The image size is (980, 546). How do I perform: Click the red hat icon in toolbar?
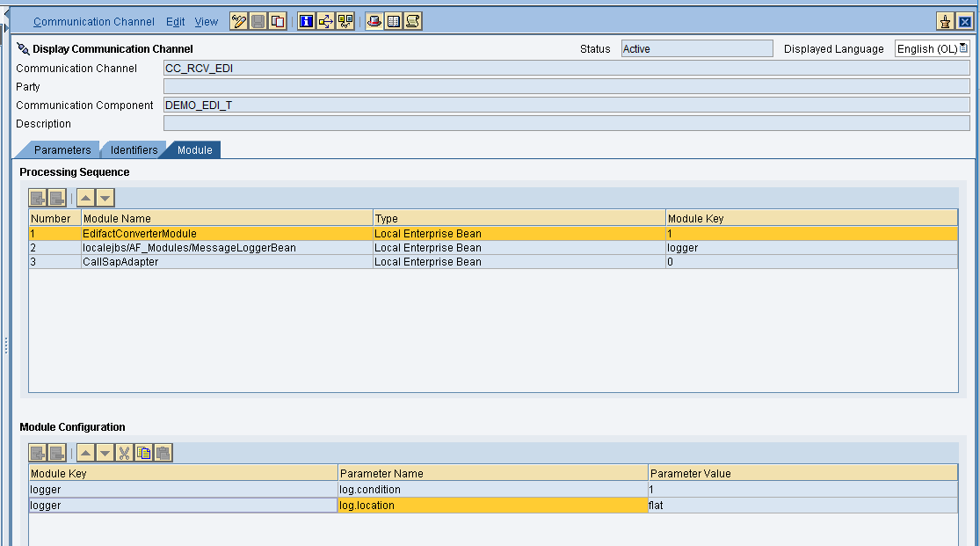[374, 22]
